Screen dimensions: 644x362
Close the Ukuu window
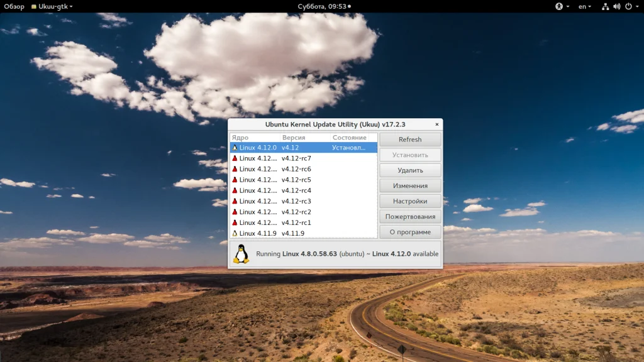pyautogui.click(x=436, y=124)
